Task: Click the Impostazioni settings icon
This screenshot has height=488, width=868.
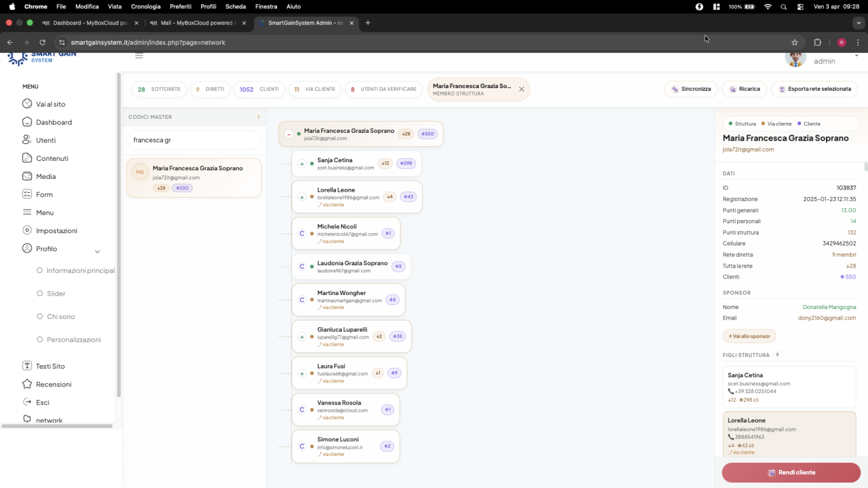Action: [27, 230]
